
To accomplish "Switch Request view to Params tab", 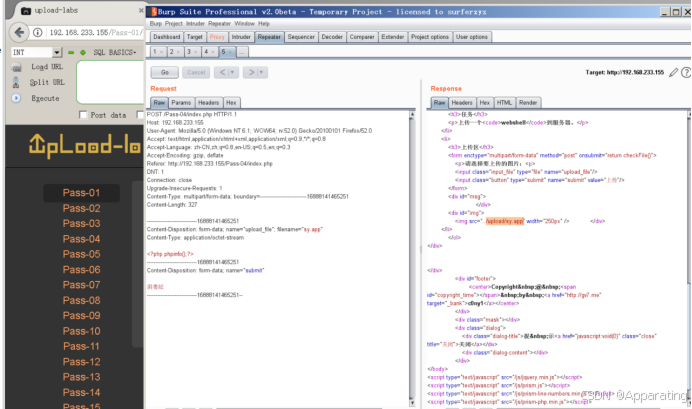I will coord(181,103).
